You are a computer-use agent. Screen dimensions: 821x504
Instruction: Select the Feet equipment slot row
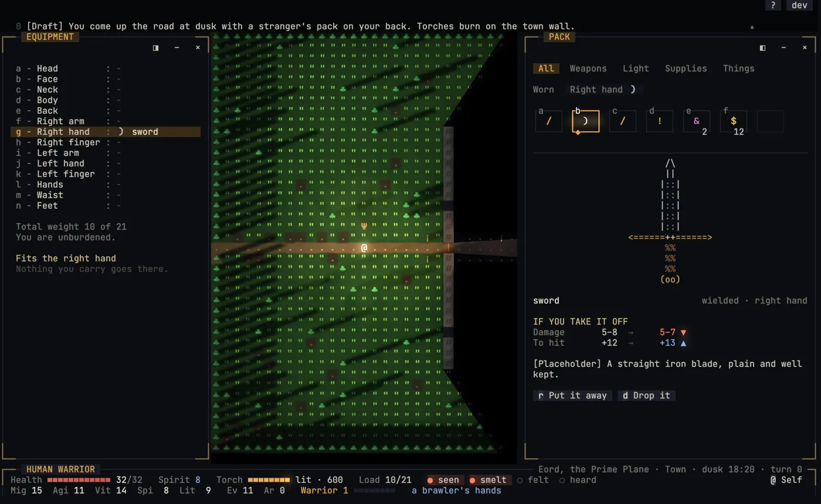[x=106, y=206]
